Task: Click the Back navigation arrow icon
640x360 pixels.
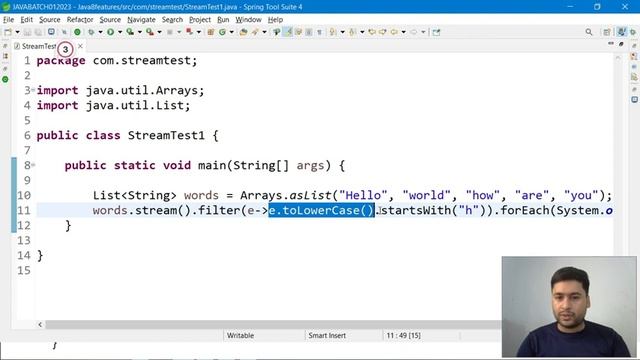Action: 394,32
